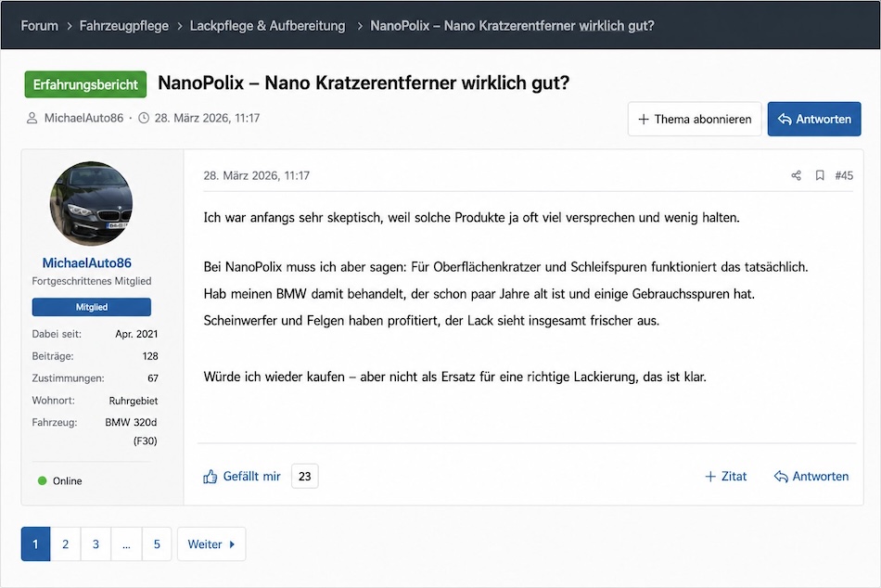Bookmark post #45 via the bookmark icon
The width and height of the screenshot is (881, 588).
[820, 175]
